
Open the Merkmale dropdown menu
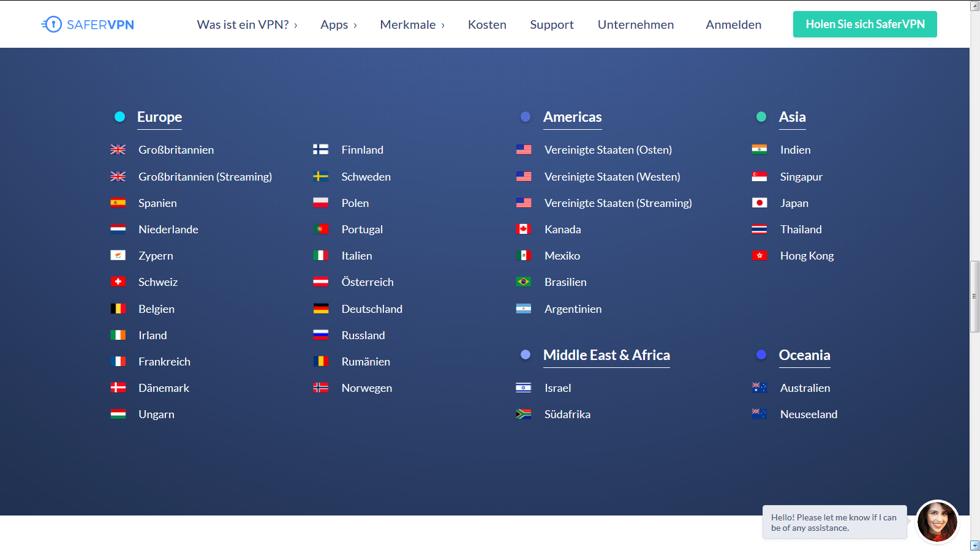coord(412,24)
